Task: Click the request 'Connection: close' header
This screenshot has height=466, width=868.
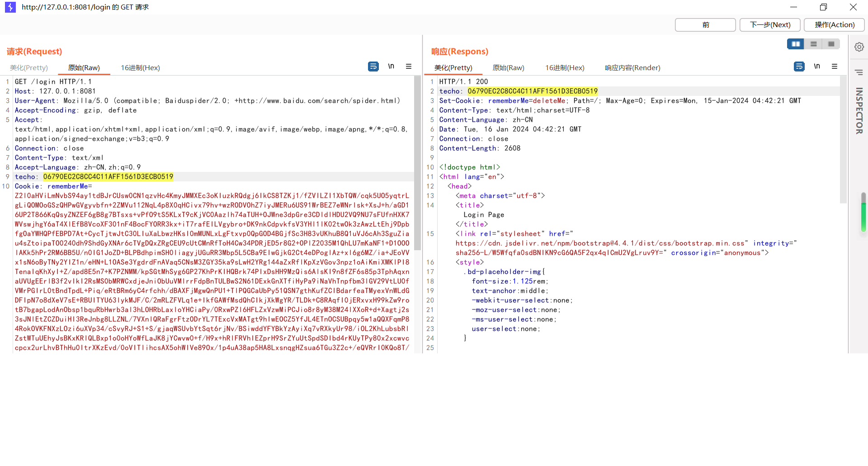Action: [49, 148]
